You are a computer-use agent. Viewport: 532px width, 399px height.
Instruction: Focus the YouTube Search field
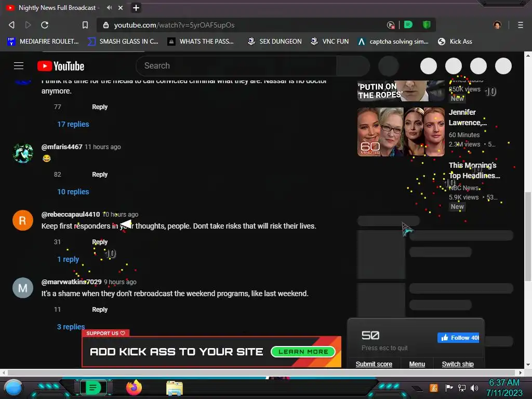(236, 66)
